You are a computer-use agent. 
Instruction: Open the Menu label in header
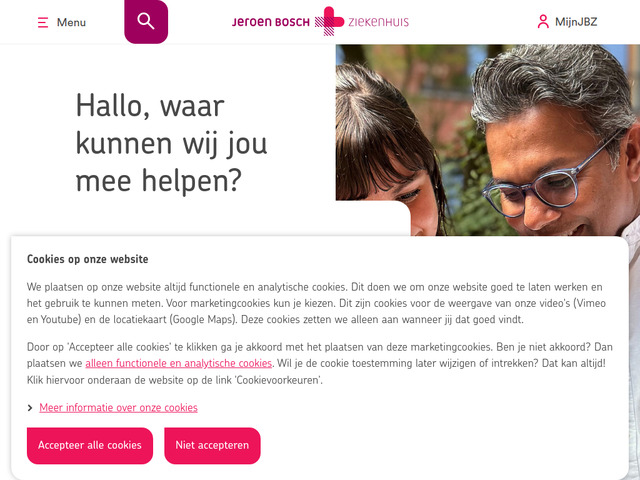tap(71, 22)
